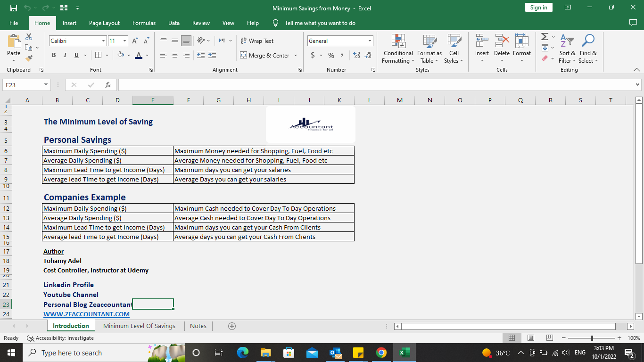Screen dimensions: 644x362
Task: Switch to the Insert ribbon tab
Action: point(69,23)
